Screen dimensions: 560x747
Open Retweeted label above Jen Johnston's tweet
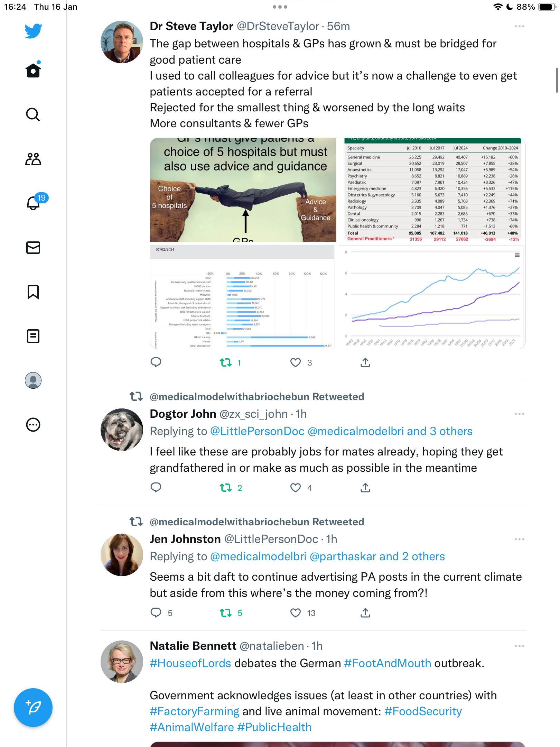[257, 522]
